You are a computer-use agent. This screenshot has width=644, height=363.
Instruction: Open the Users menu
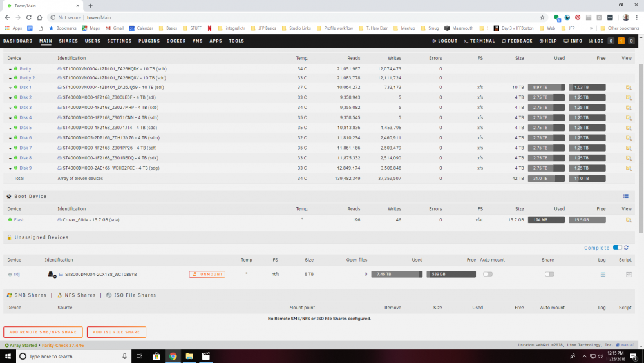point(92,41)
